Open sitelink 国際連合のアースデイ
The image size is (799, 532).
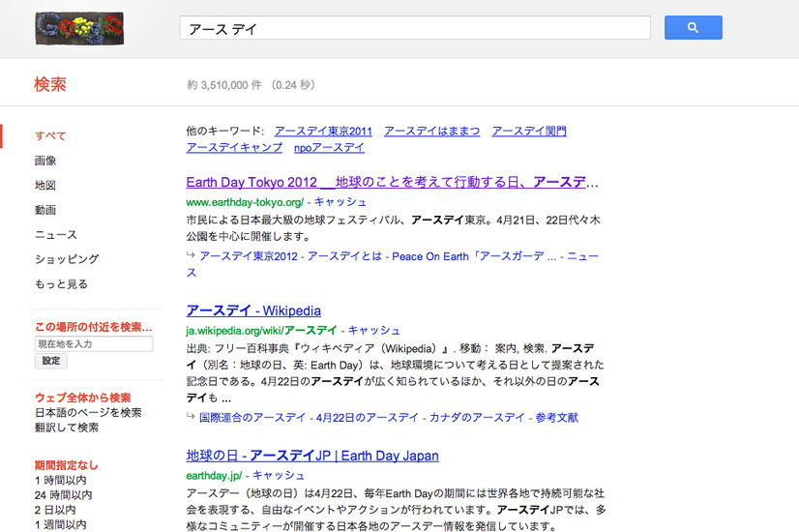tap(252, 417)
